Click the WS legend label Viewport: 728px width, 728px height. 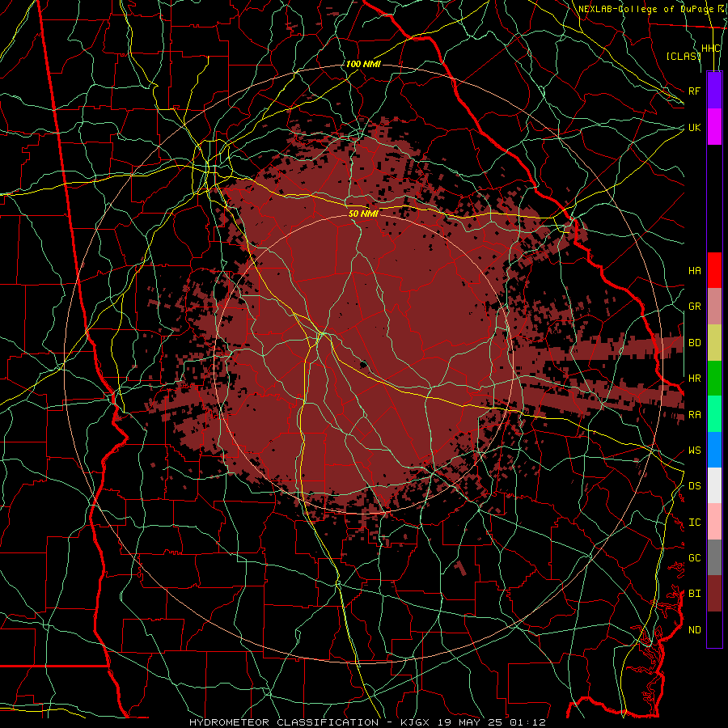tap(694, 451)
